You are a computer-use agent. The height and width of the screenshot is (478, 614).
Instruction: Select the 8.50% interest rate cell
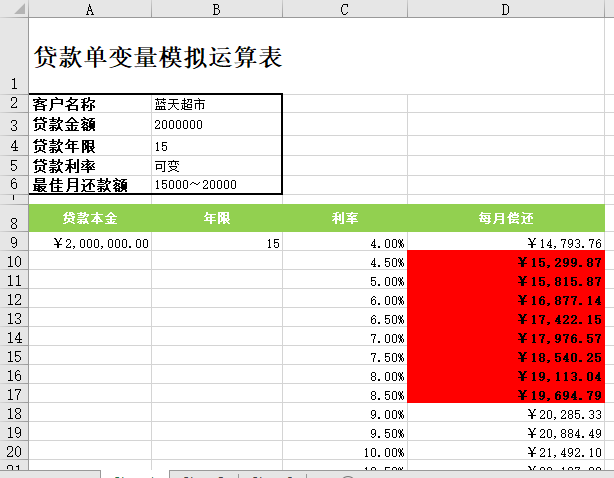pos(344,394)
